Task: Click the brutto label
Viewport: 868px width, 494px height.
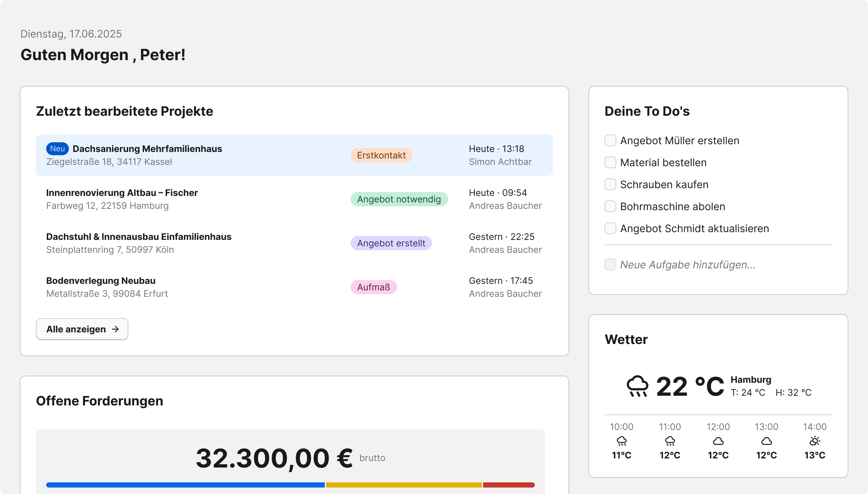Action: tap(372, 458)
